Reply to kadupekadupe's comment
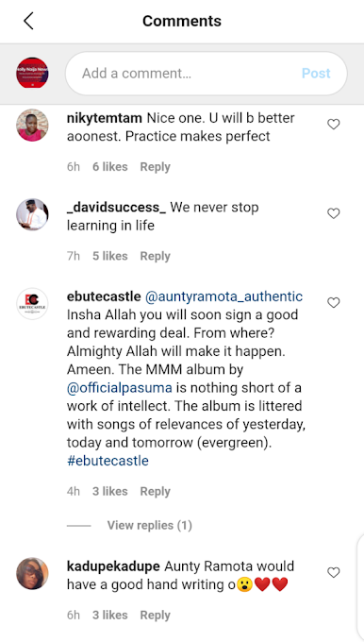The height and width of the screenshot is (642, 364). point(155,616)
